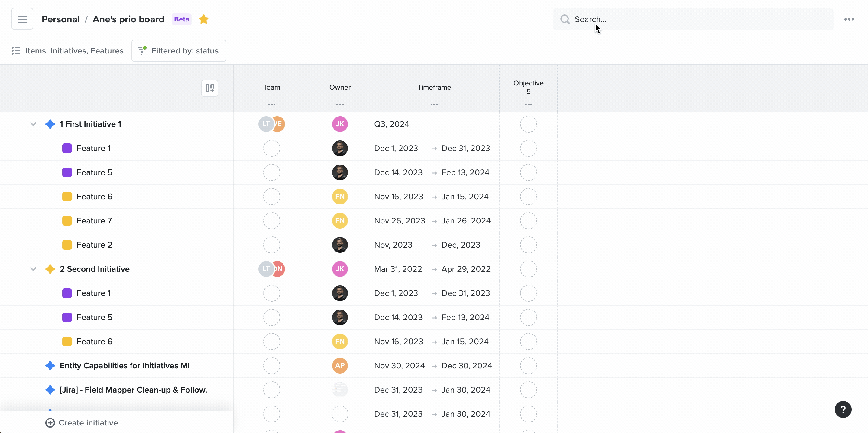Open the 'Filtered by: status' filter
Screen dimensions: 868x433
pyautogui.click(x=179, y=50)
